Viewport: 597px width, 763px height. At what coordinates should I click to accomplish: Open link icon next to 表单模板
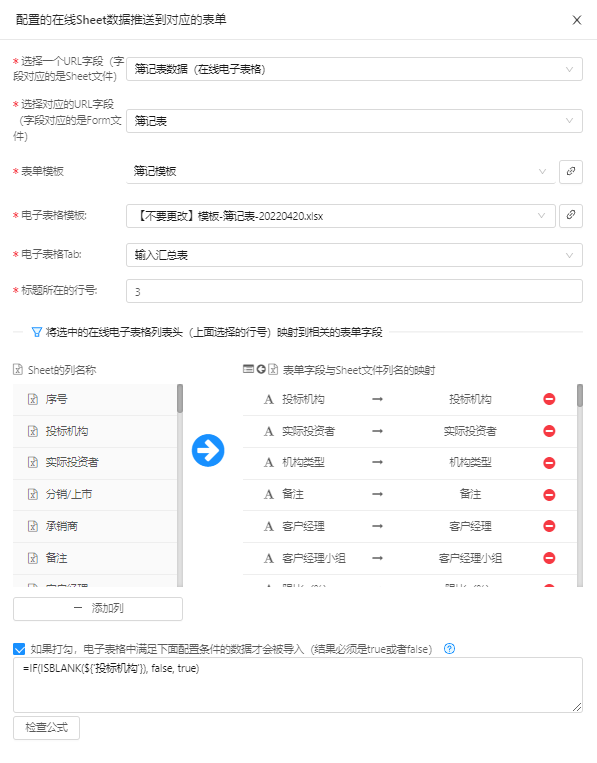[571, 171]
